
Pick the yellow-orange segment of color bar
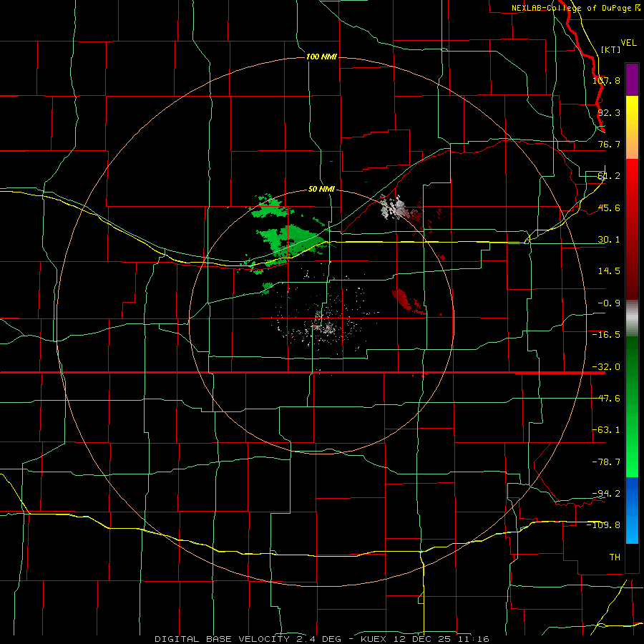(632, 127)
